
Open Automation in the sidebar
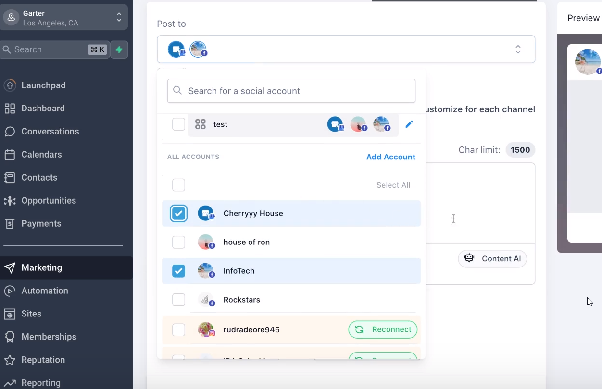click(x=45, y=291)
